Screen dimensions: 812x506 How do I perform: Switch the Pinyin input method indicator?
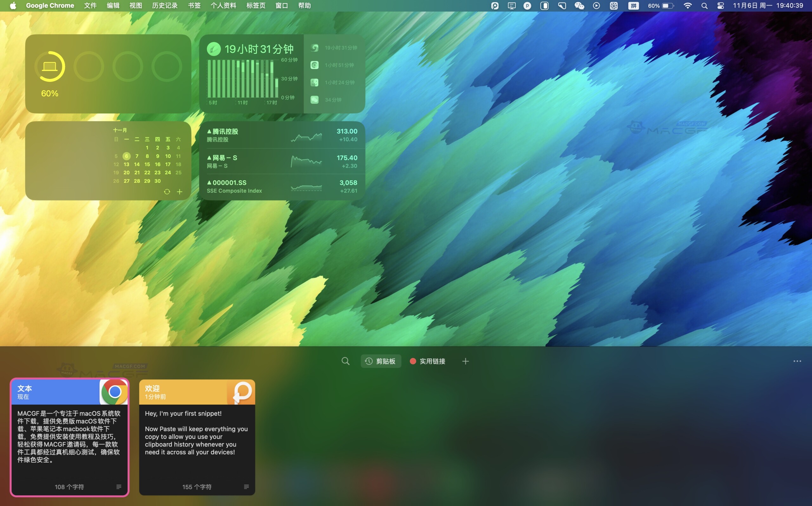pyautogui.click(x=633, y=6)
